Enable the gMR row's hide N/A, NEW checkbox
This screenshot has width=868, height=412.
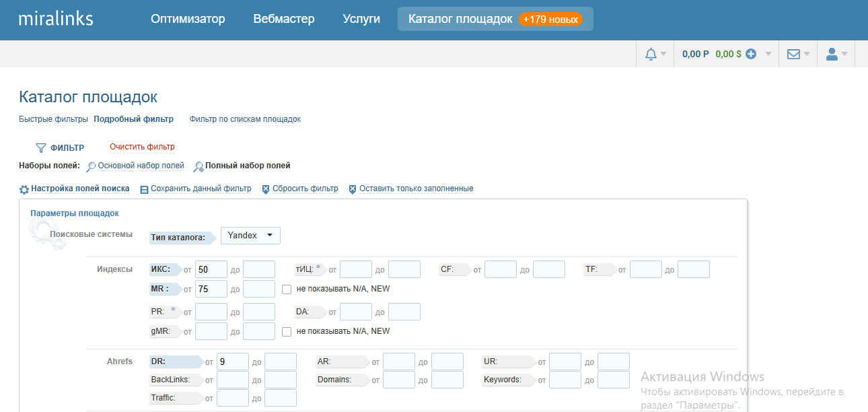pos(287,332)
